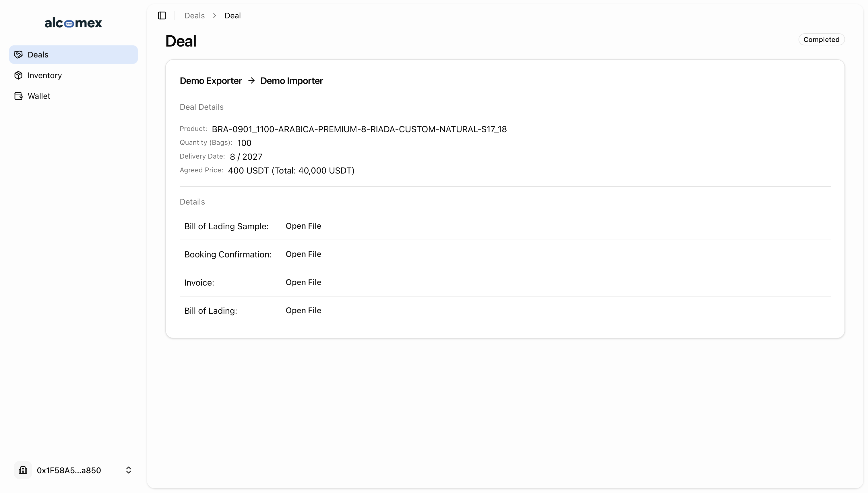
Task: Click the delivery date 8 / 2027
Action: click(x=246, y=157)
